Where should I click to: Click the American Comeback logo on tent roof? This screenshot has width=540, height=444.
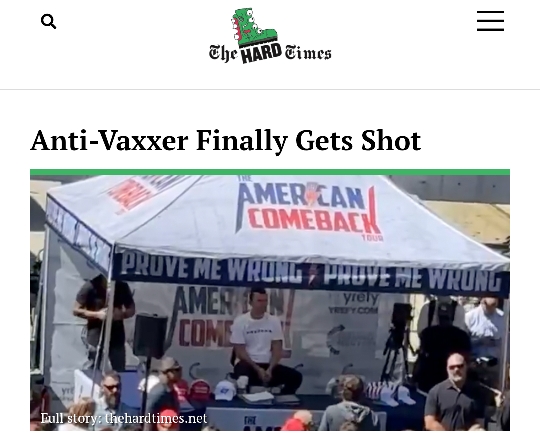click(308, 211)
